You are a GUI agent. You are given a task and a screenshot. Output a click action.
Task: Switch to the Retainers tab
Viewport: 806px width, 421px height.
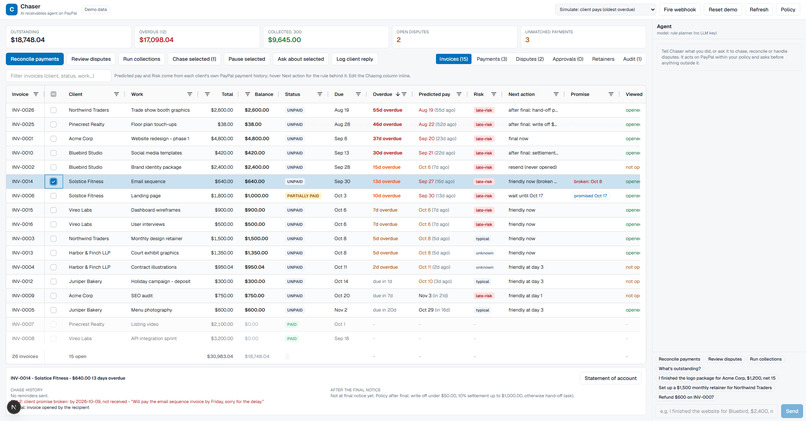click(x=603, y=59)
